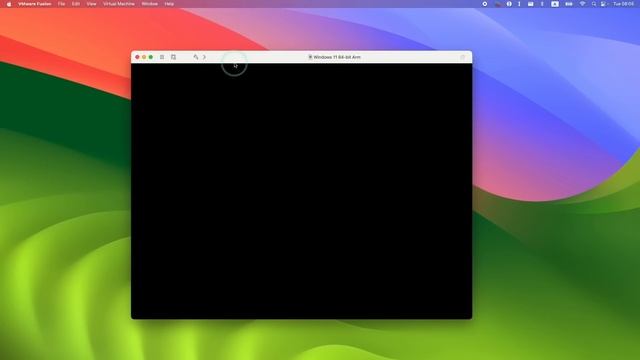Open the Virtual Machine menu
This screenshot has height=360, width=640.
pyautogui.click(x=119, y=4)
